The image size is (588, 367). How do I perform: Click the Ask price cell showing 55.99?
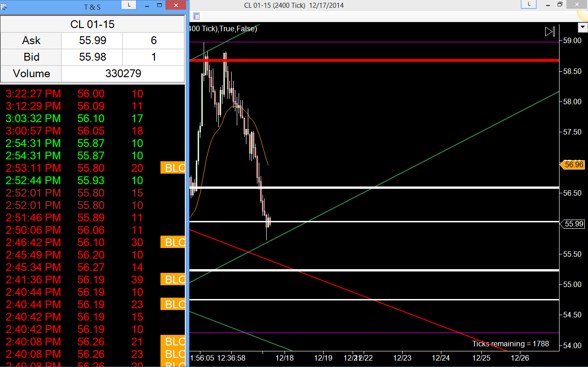[x=92, y=40]
